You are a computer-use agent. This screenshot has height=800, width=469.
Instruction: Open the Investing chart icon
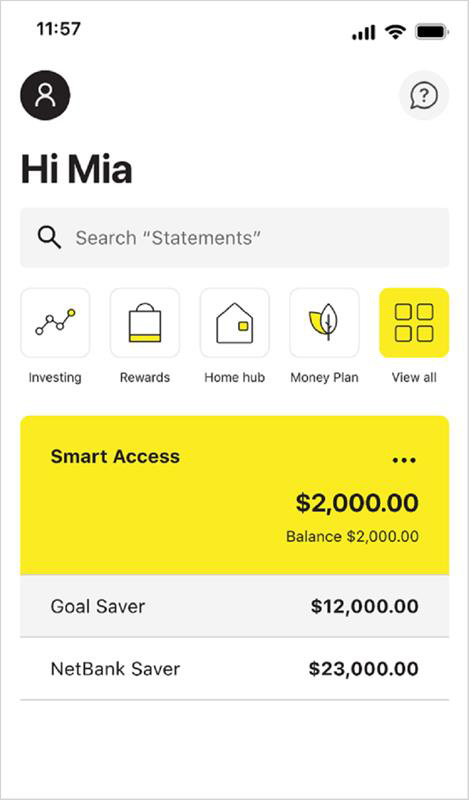pyautogui.click(x=55, y=322)
